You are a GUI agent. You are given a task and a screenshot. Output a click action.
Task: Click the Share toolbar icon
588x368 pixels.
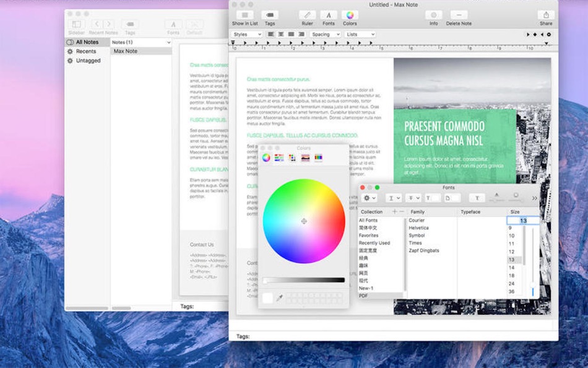tap(546, 15)
